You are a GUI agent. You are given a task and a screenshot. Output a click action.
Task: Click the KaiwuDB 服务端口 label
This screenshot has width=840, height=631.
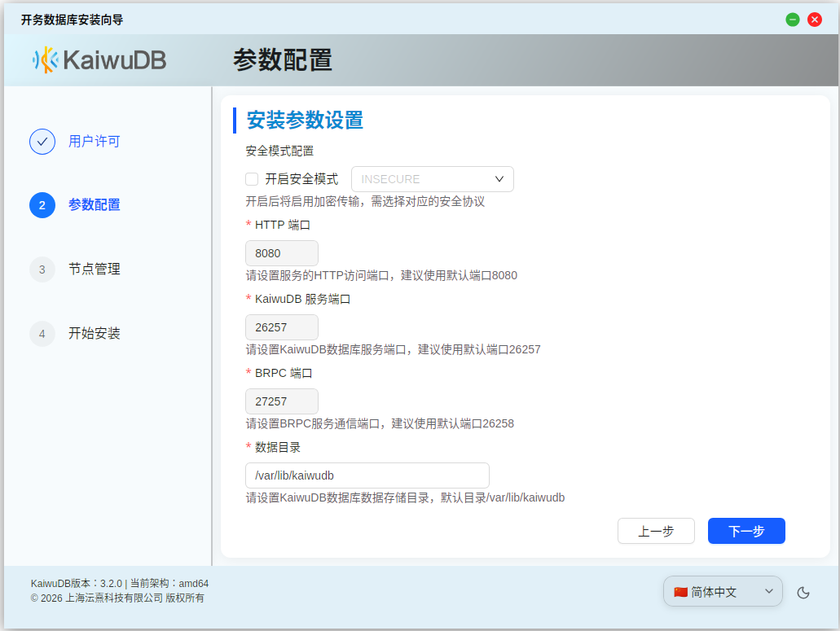(x=303, y=299)
